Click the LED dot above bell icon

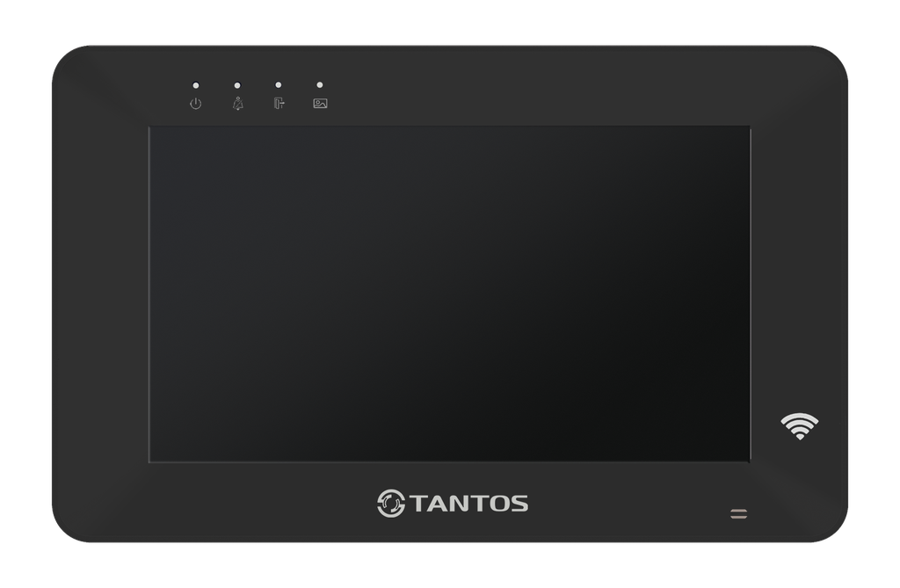tap(237, 85)
